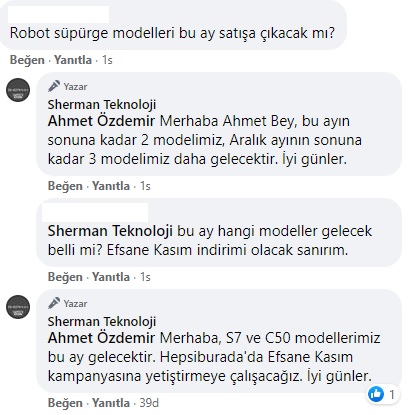The width and height of the screenshot is (412, 415).
Task: Open Sherman Teknoloji author name in first reply
Action: [x=102, y=105]
